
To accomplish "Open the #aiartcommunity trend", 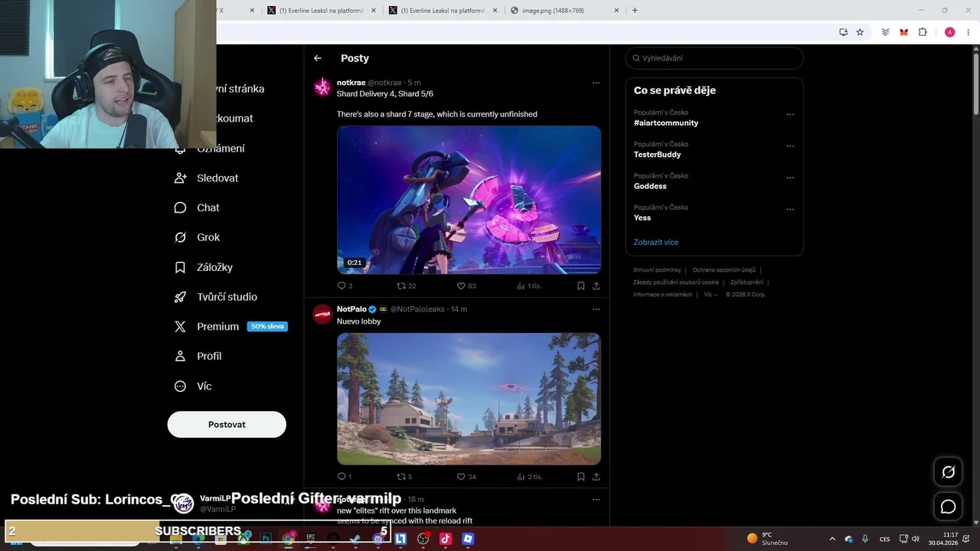I will coord(666,122).
